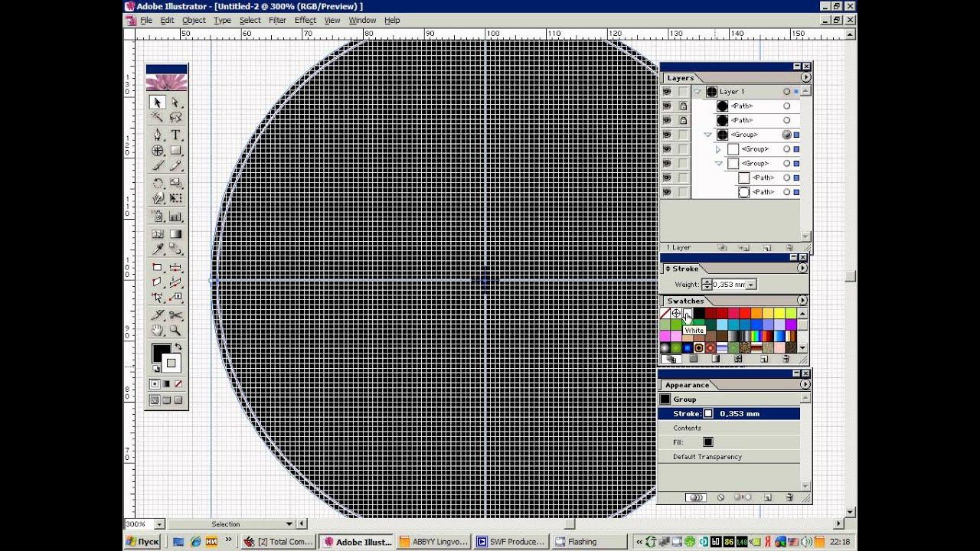Open the Object menu
This screenshot has width=980, height=551.
(x=194, y=21)
